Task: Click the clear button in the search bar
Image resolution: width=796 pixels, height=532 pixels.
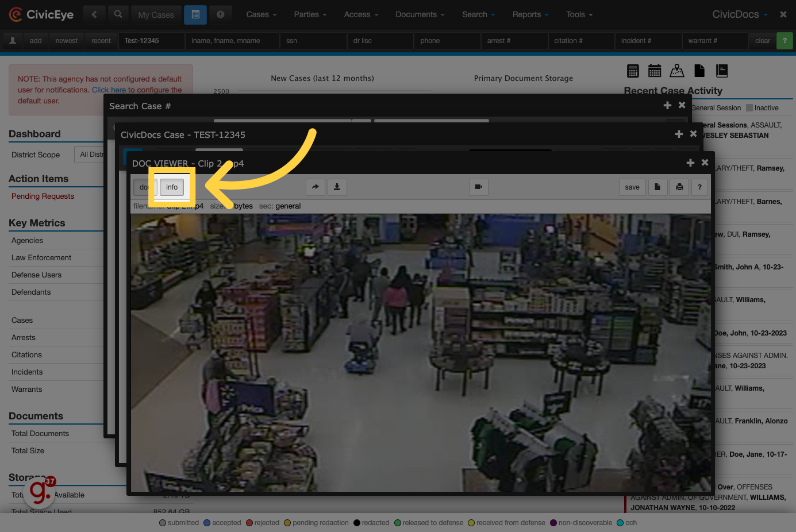Action: pos(763,41)
